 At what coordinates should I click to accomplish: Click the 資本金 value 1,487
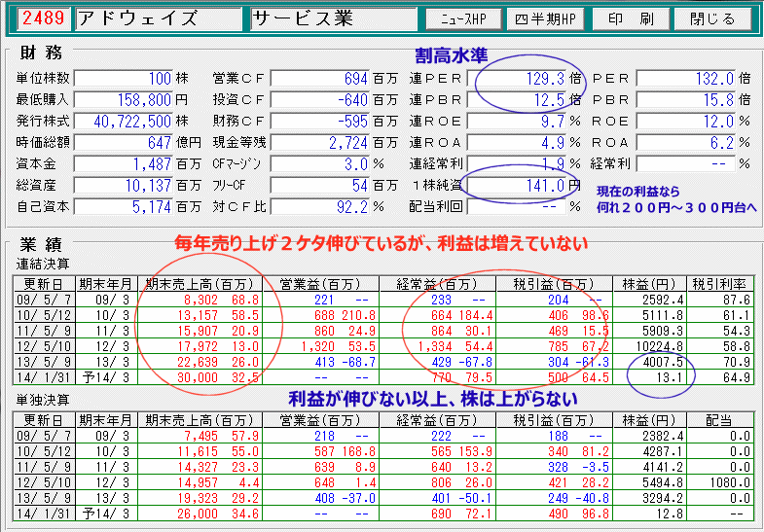[x=124, y=164]
